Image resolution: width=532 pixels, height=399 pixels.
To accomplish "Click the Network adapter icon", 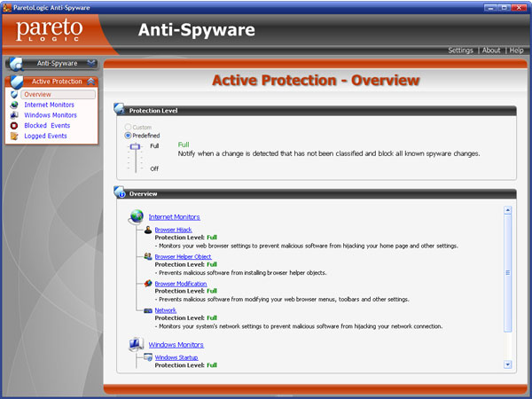I will click(147, 310).
